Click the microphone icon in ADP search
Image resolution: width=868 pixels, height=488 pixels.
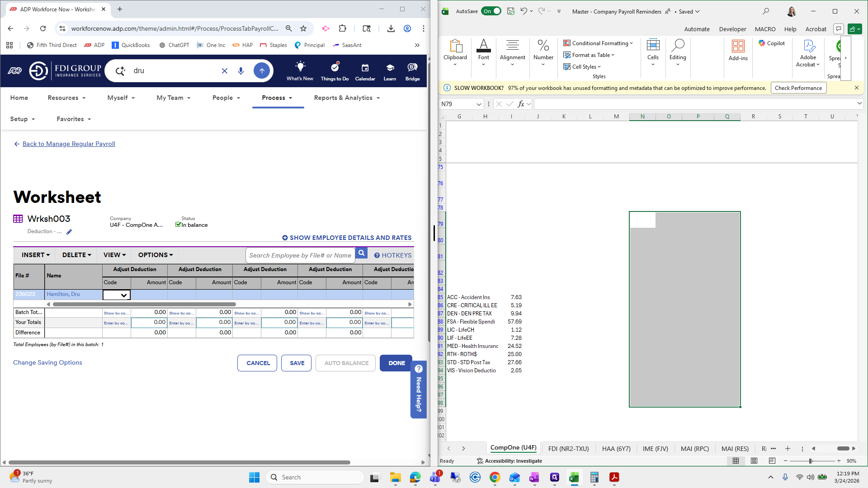241,71
